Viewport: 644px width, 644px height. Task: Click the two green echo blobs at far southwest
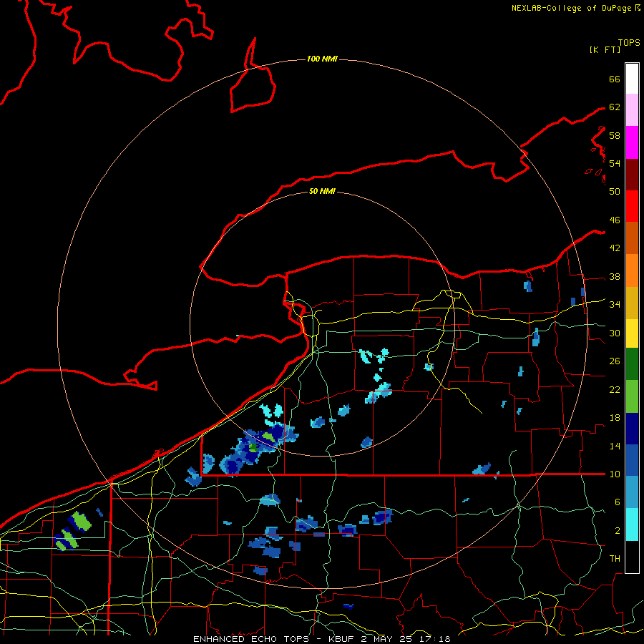(x=73, y=530)
